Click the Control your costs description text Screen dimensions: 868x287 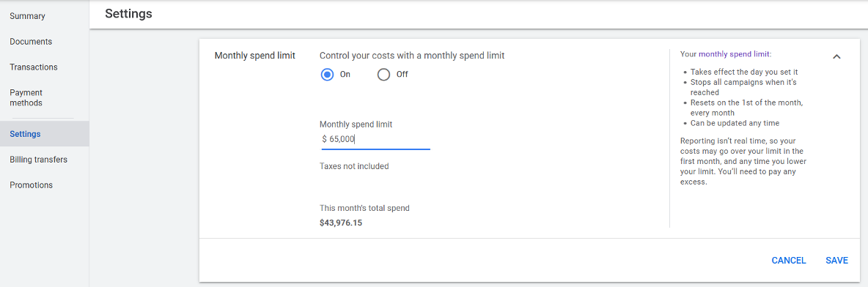[412, 56]
